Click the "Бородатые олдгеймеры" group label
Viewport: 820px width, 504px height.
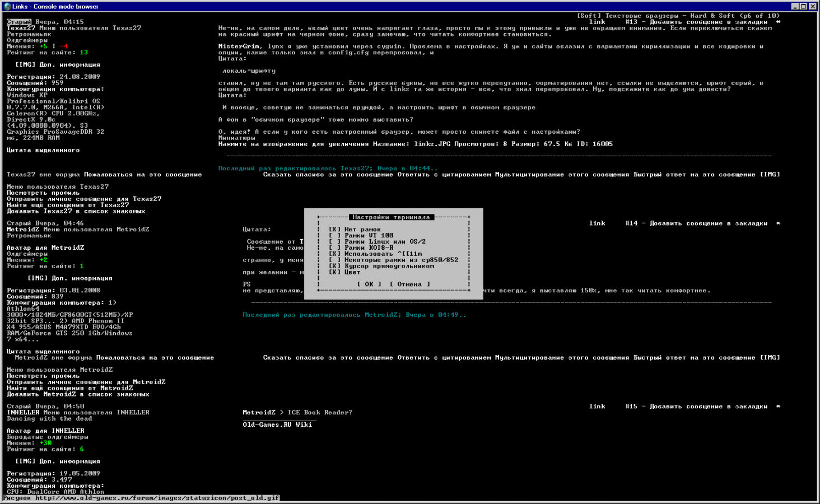(48, 437)
